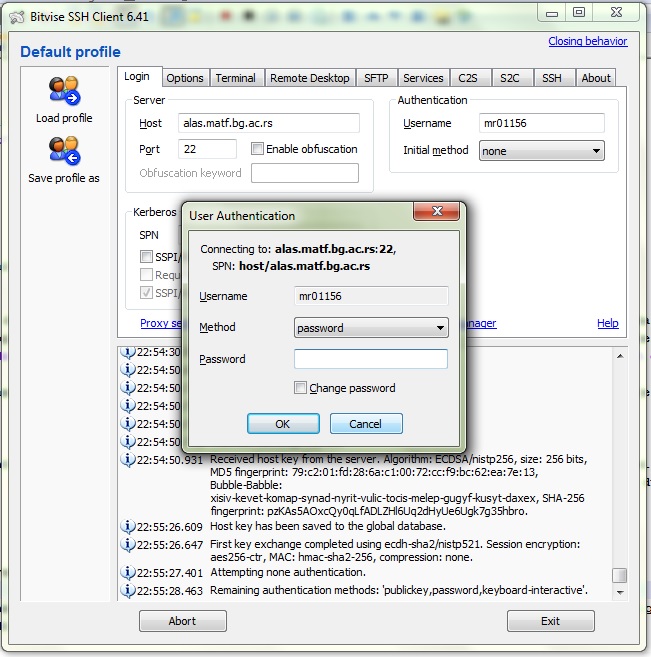Go to the Services tab
Image resolution: width=651 pixels, height=657 pixels.
pos(423,78)
